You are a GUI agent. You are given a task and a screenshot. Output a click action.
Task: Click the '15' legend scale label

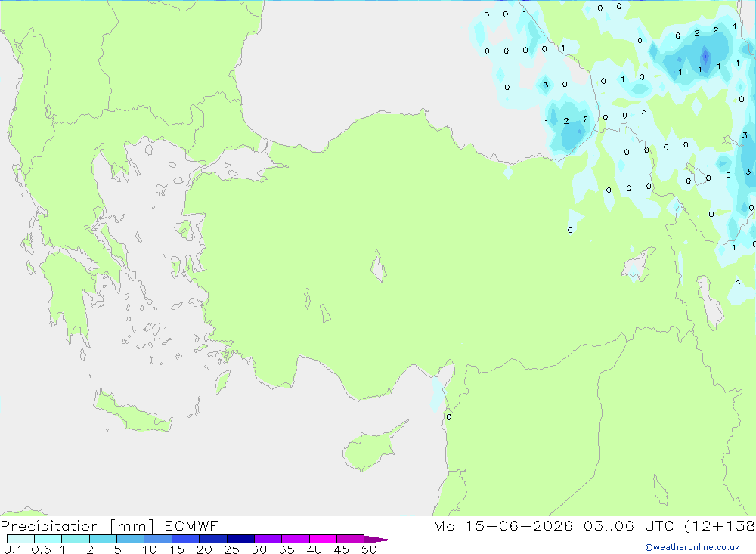[x=177, y=549]
